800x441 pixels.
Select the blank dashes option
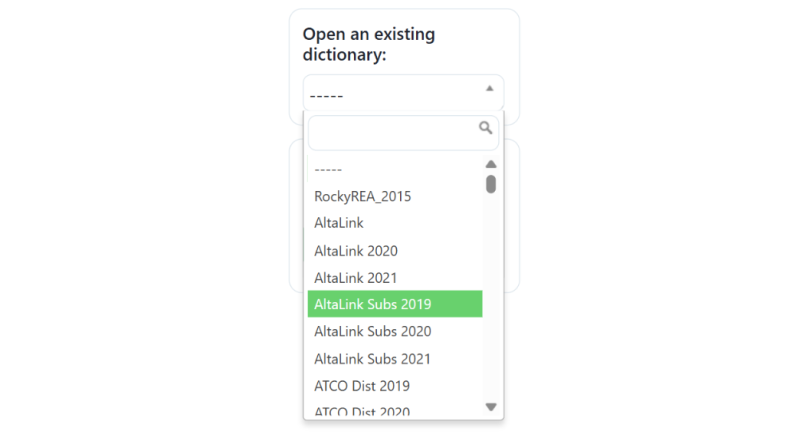pyautogui.click(x=395, y=169)
